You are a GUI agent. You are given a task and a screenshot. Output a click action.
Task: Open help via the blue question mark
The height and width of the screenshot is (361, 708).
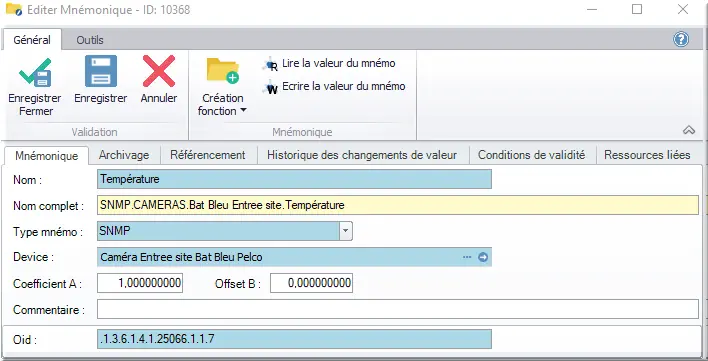coord(681,40)
